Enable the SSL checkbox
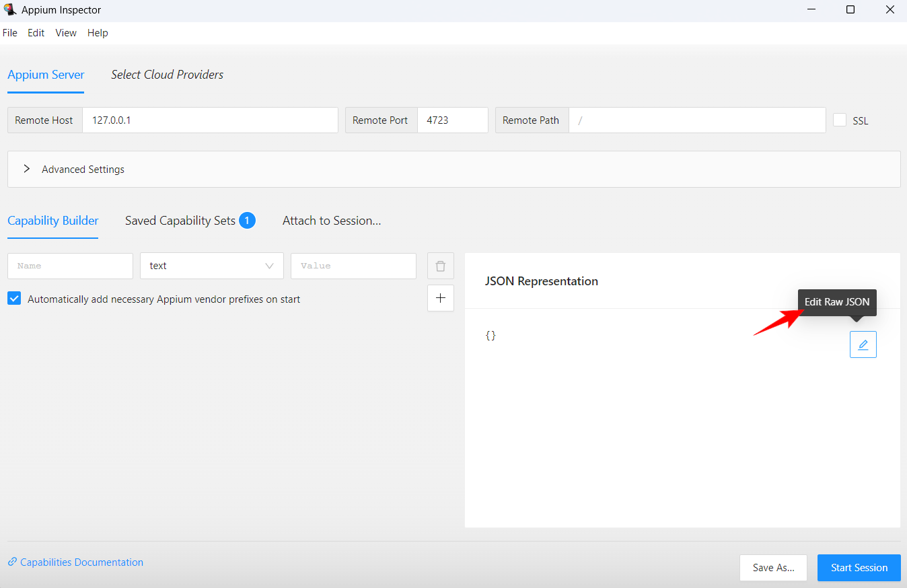Viewport: 907px width, 588px height. coord(840,120)
